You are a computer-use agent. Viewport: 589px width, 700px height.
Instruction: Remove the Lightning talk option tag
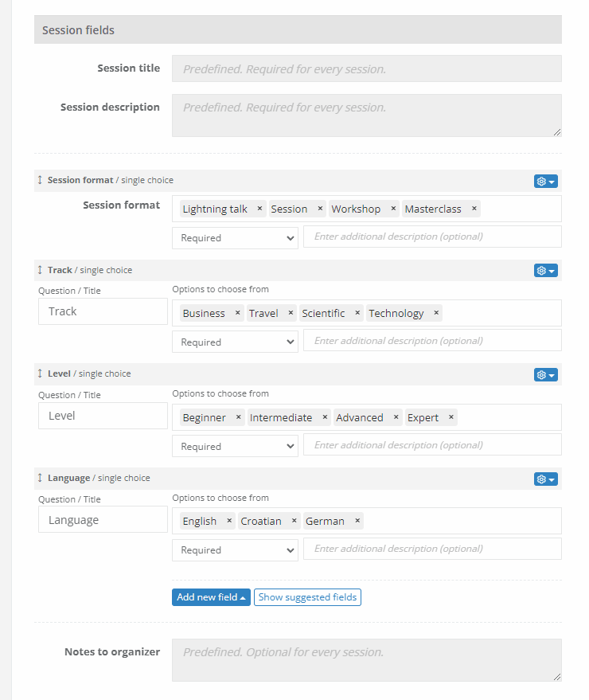pyautogui.click(x=259, y=209)
